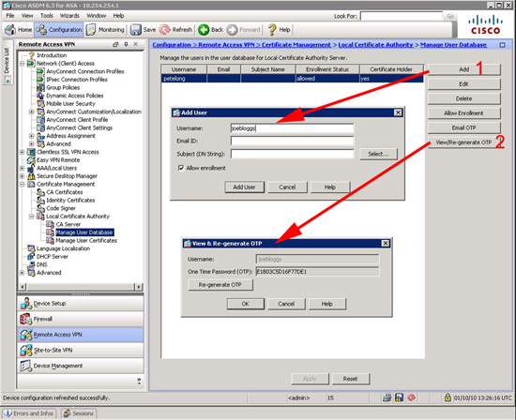This screenshot has height=420, width=516.
Task: Expand AnyConnect Customization/Localization node
Action: [x=32, y=112]
